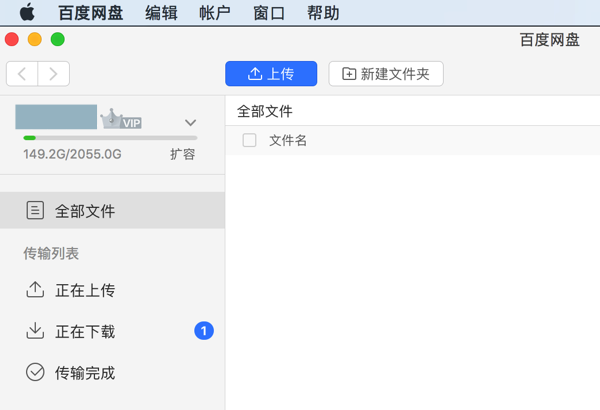Viewport: 600px width, 410px height.
Task: Open the 编辑 menu
Action: 161,13
